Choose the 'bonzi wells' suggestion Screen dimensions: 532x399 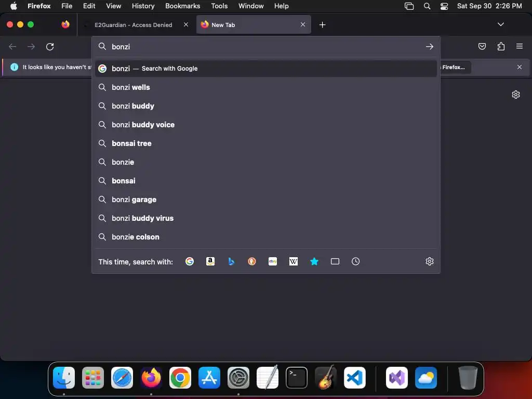tap(266, 87)
